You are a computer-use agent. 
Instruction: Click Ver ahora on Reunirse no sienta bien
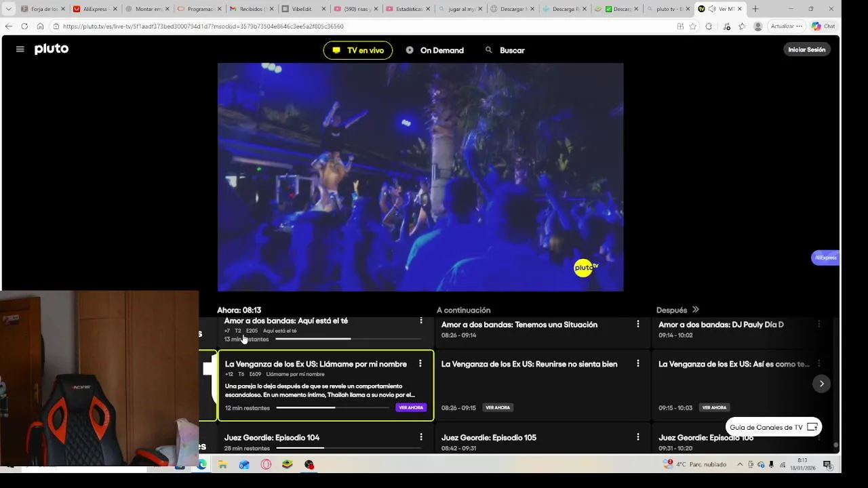pyautogui.click(x=498, y=407)
